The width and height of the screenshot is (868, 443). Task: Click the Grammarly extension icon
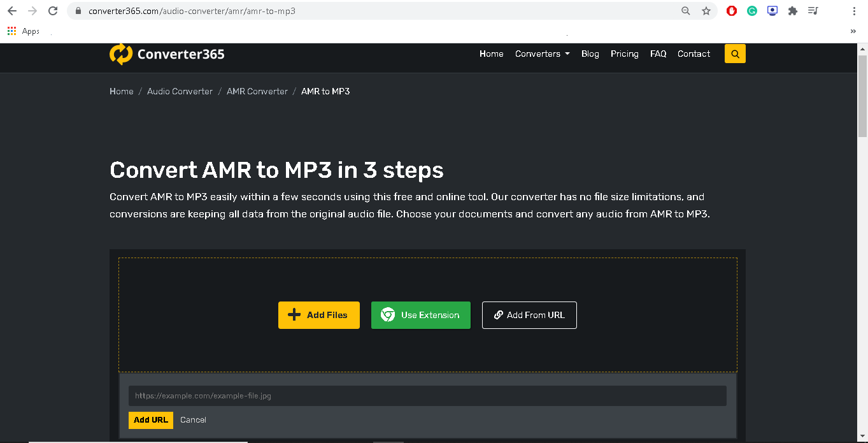tap(752, 11)
